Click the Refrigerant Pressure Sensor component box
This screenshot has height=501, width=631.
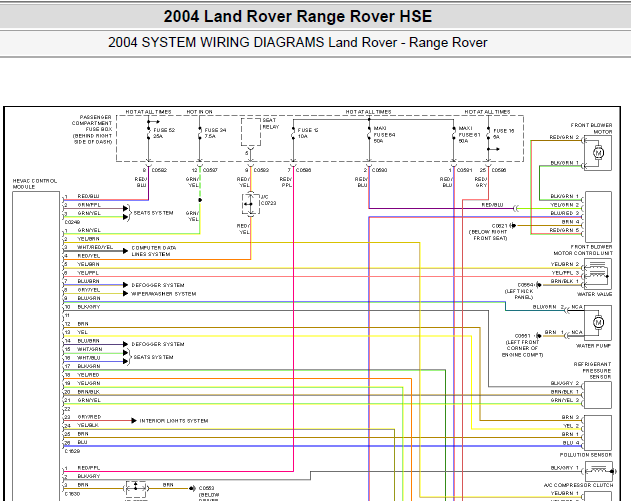point(598,395)
